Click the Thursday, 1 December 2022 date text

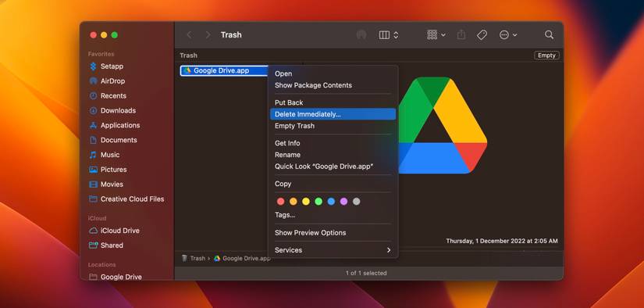(502, 241)
